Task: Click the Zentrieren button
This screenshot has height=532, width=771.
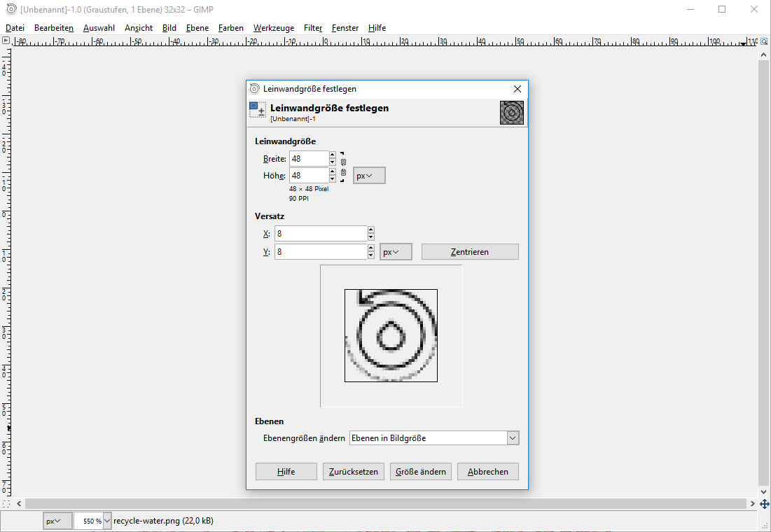Action: [469, 251]
